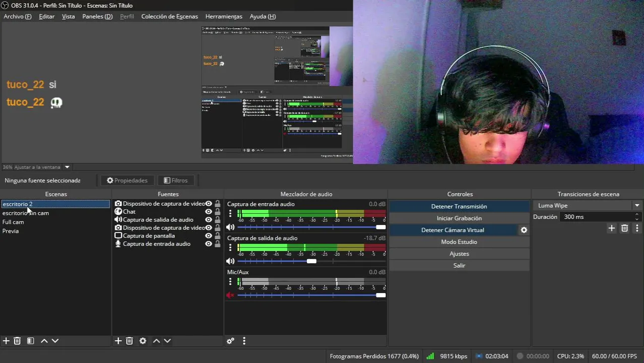Select Full cam scene
This screenshot has height=363, width=644.
pos(55,222)
